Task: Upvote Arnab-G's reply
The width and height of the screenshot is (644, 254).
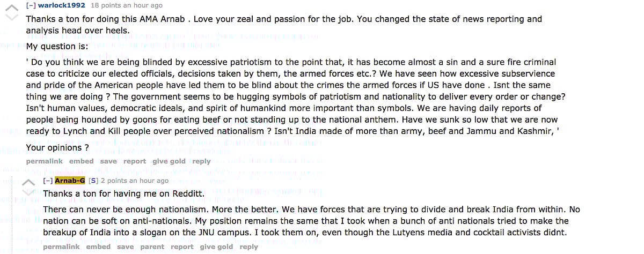Action: pos(28,182)
